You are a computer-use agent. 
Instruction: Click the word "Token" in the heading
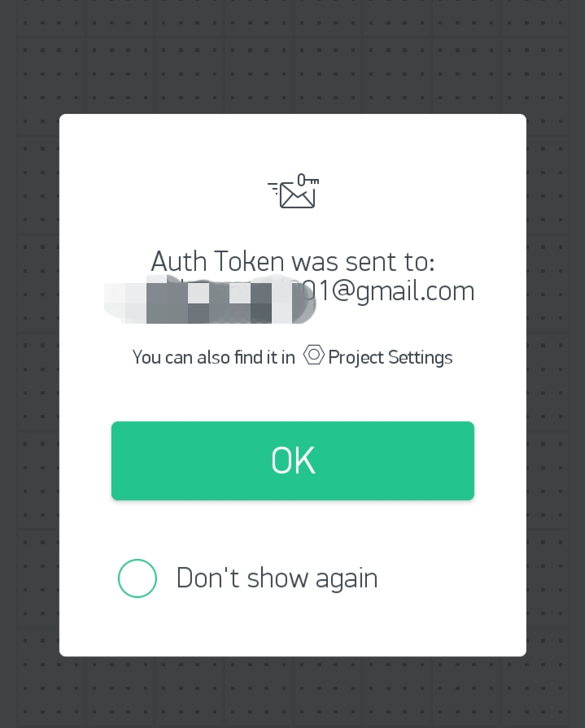[x=248, y=261]
